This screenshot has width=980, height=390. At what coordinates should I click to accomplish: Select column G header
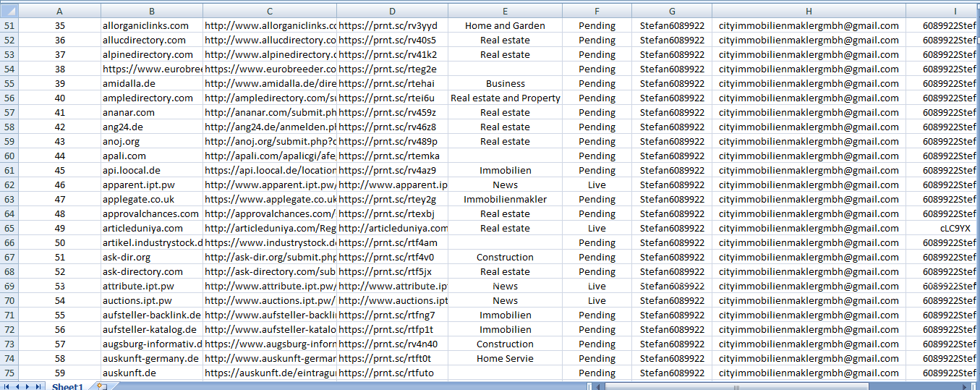(672, 11)
